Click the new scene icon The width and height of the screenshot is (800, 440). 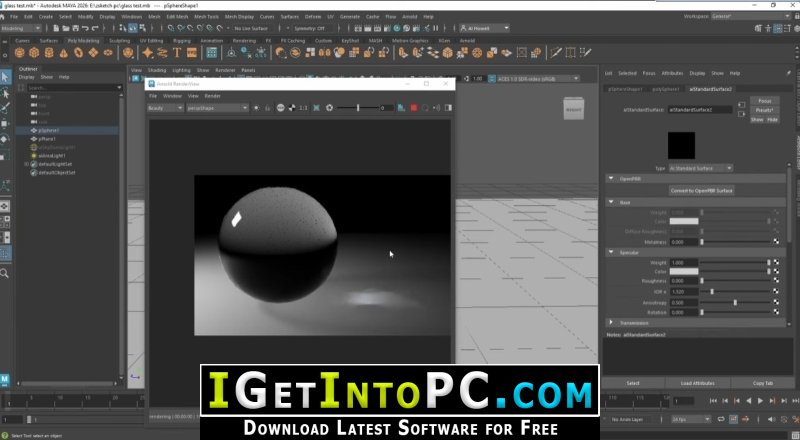coord(56,28)
